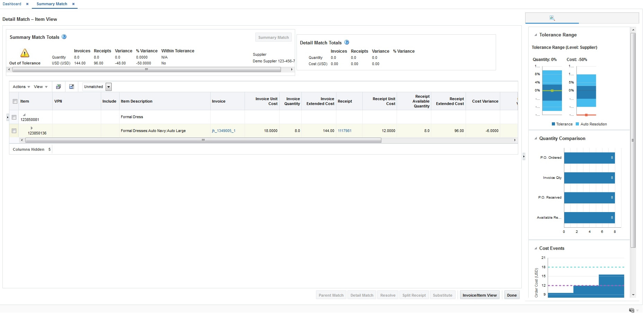Click the Detach table icon
Image resolution: width=644 pixels, height=315 pixels.
72,86
